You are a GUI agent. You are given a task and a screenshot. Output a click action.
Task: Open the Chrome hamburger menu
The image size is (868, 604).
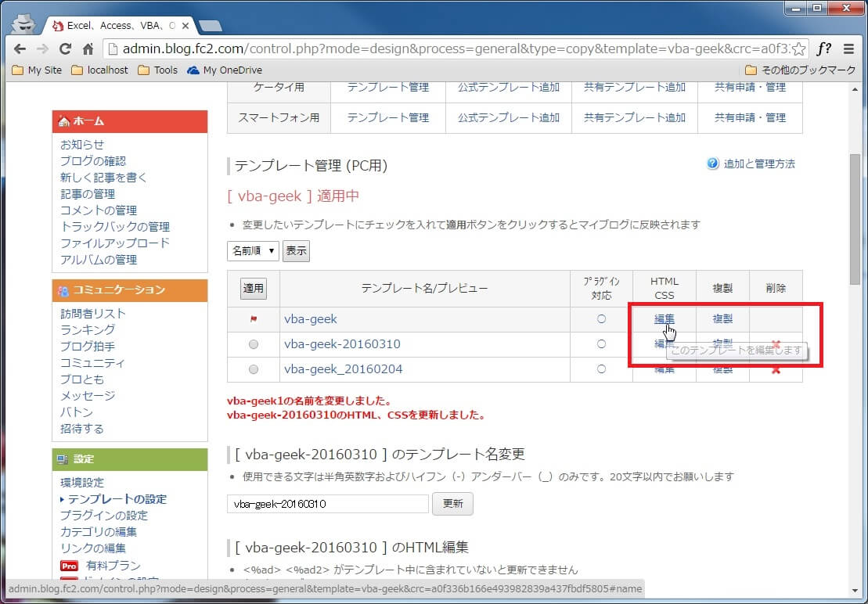[849, 49]
